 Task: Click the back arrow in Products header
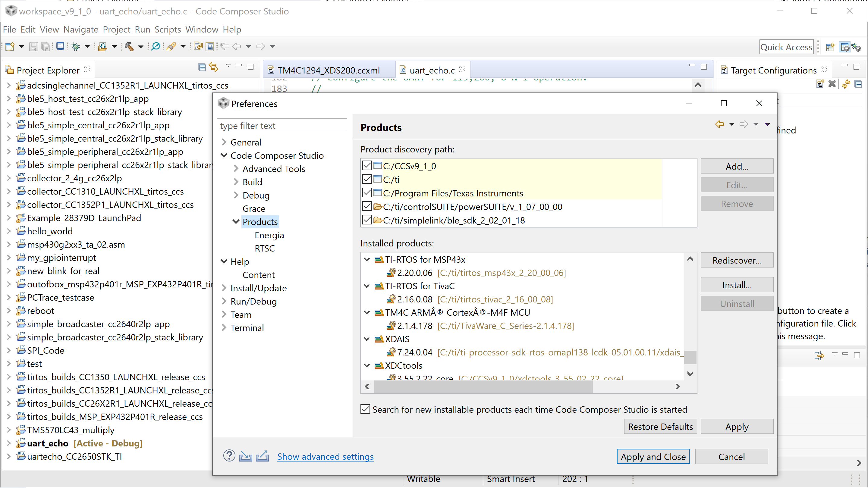[x=719, y=124]
